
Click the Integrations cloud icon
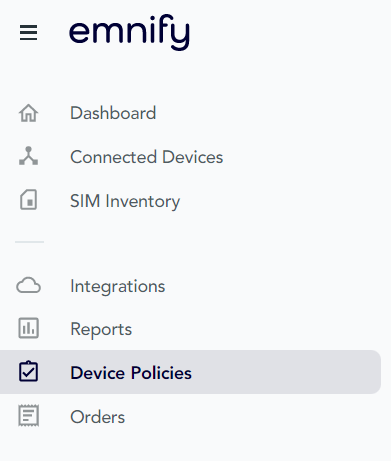click(28, 285)
